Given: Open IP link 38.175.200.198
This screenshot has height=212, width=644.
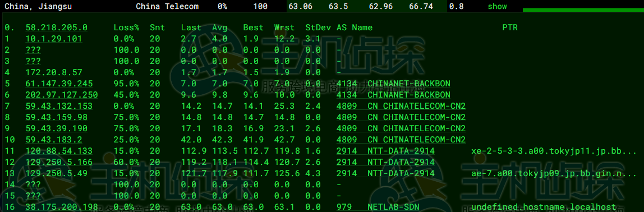Looking at the screenshot, I should tap(62, 206).
